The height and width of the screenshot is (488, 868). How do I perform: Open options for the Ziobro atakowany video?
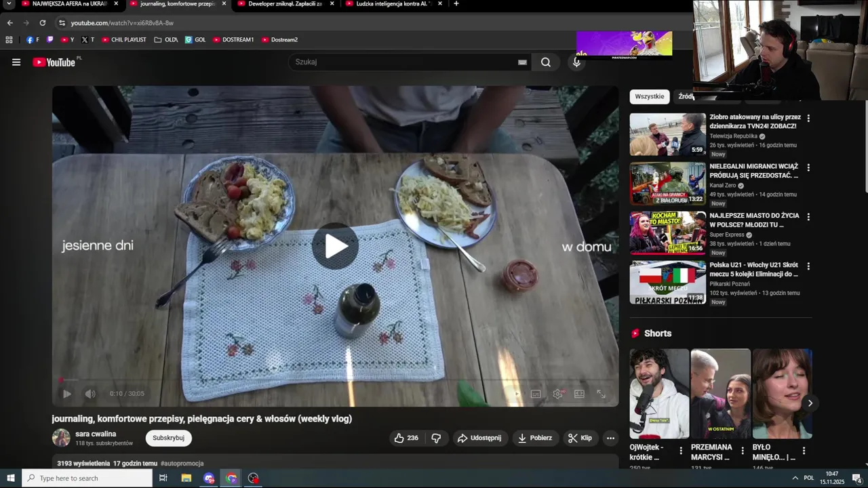(808, 118)
